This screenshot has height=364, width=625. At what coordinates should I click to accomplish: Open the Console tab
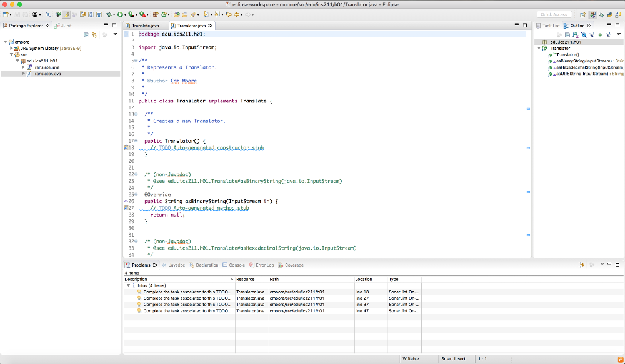click(x=236, y=265)
